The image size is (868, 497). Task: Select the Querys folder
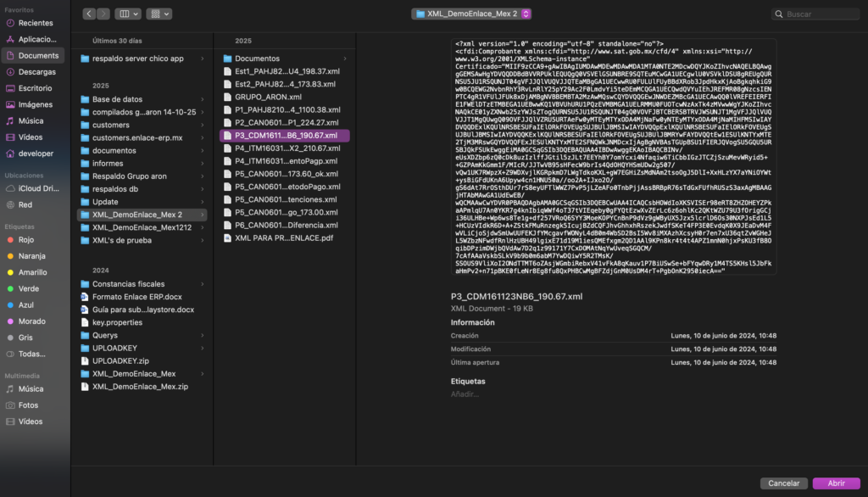142,335
